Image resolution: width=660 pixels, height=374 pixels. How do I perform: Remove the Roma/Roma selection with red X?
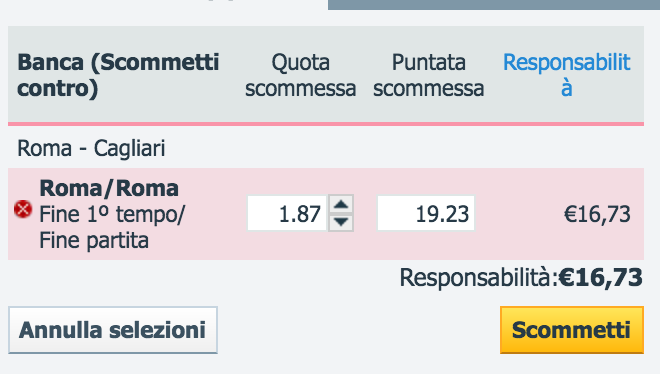(x=23, y=209)
